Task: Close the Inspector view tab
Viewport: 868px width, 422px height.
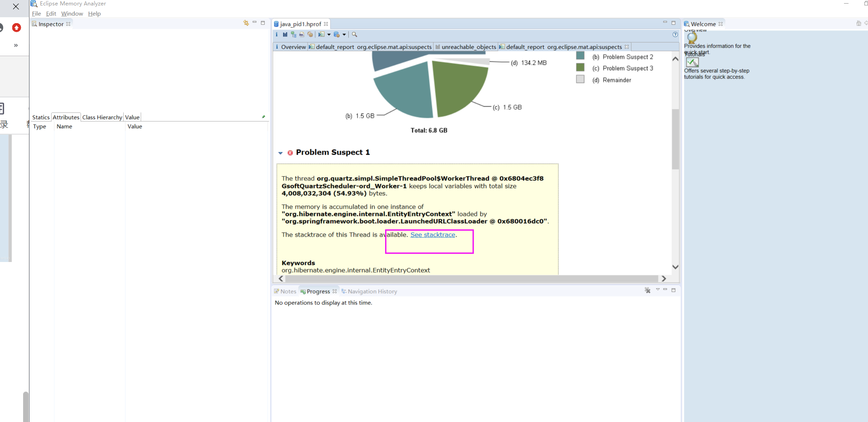Action: pos(68,24)
